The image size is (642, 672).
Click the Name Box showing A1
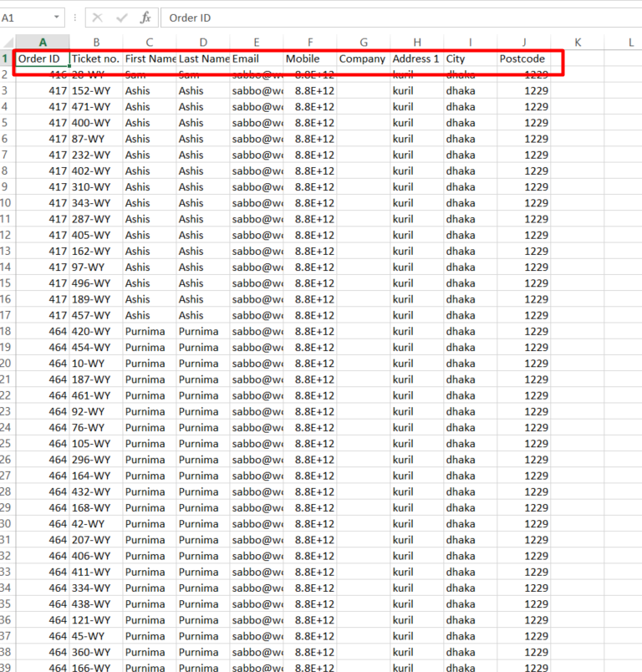coord(25,18)
